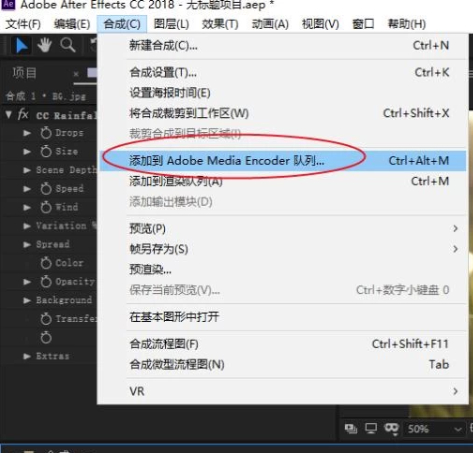Toggle stopwatch for Speed property
The width and height of the screenshot is (473, 453).
[x=46, y=189]
